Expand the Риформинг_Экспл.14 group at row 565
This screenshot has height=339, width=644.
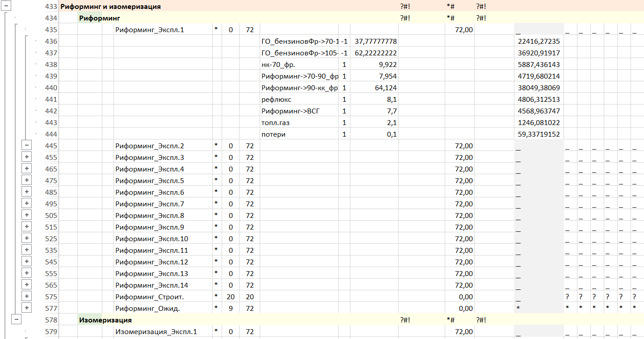pyautogui.click(x=27, y=285)
